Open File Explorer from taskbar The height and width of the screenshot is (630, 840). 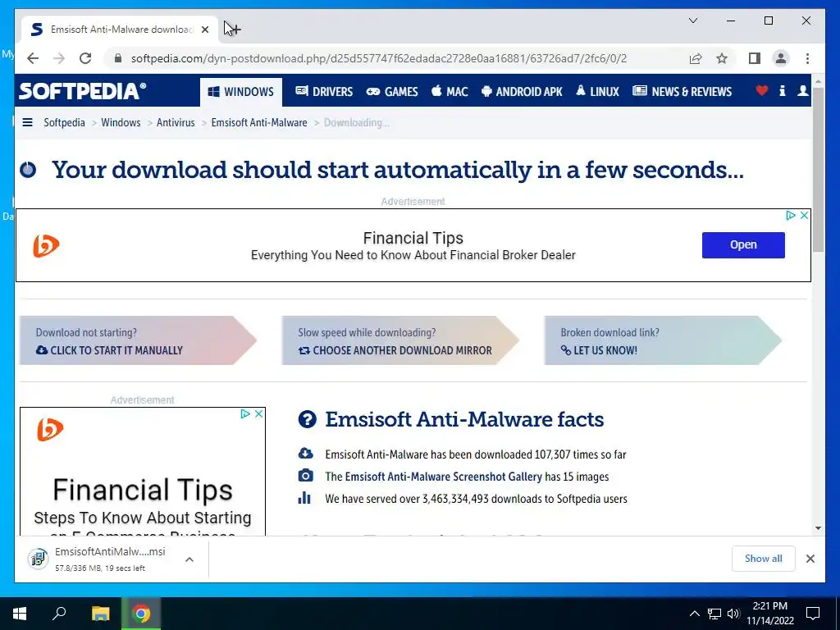coord(101,614)
